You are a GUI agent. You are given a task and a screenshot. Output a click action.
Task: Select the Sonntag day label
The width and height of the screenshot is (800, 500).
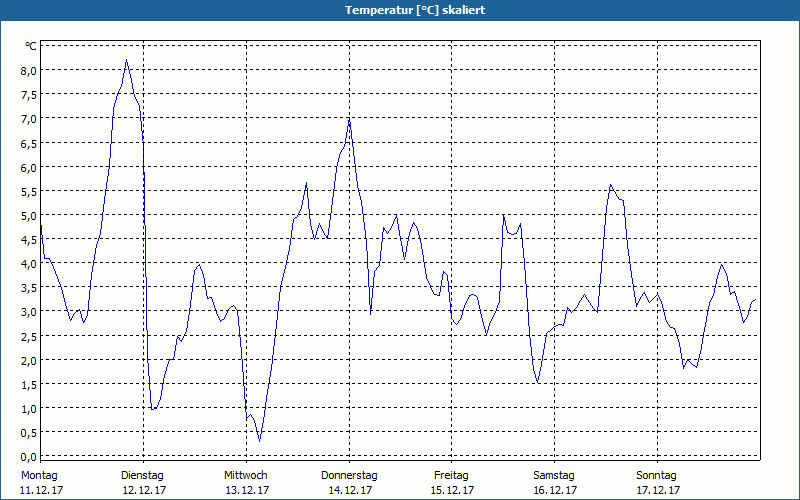[x=657, y=475]
